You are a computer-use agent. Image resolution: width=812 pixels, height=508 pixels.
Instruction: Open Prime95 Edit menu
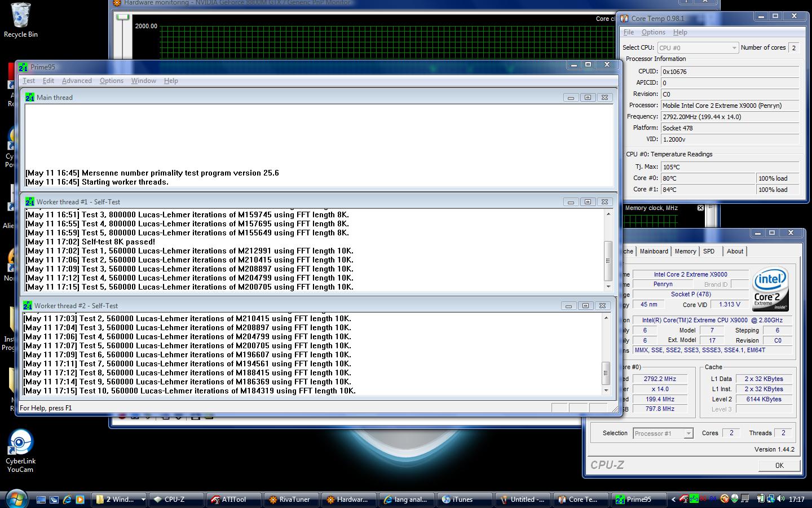click(48, 81)
